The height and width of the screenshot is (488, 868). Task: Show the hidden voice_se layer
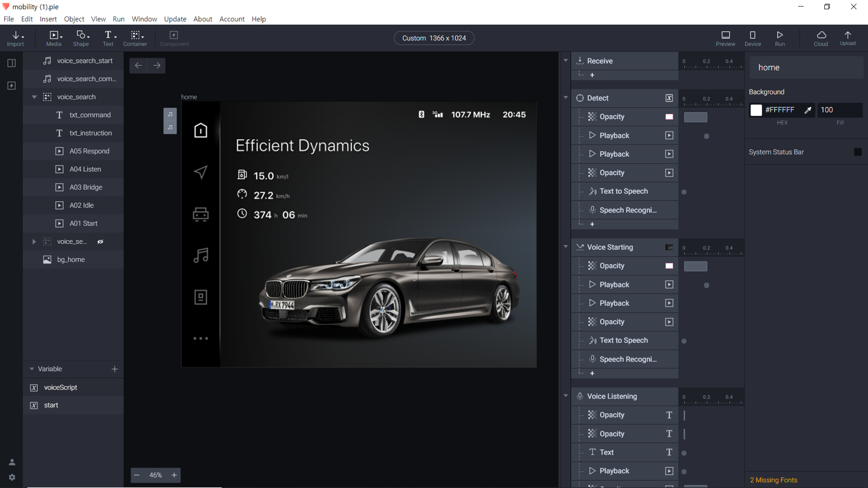click(x=100, y=242)
